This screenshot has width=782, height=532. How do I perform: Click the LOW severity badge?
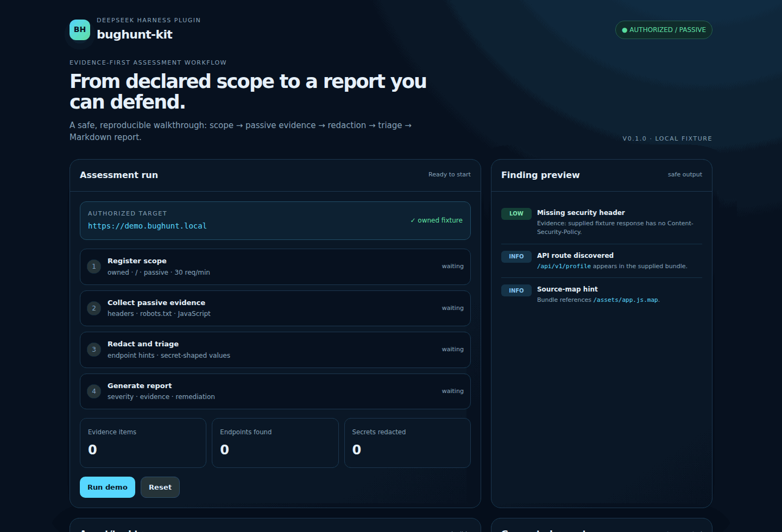click(516, 213)
